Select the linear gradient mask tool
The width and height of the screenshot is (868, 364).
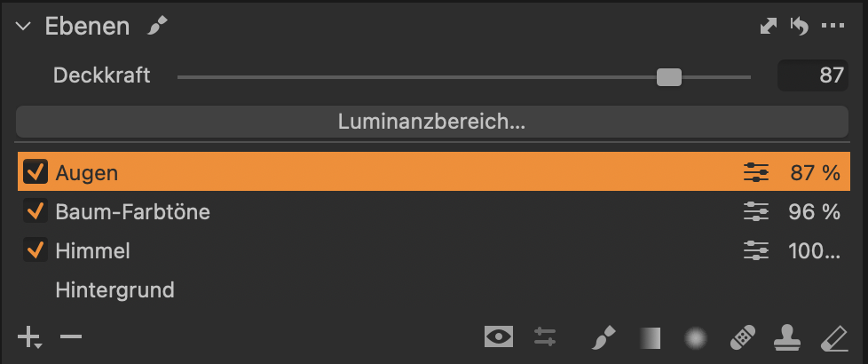point(651,337)
